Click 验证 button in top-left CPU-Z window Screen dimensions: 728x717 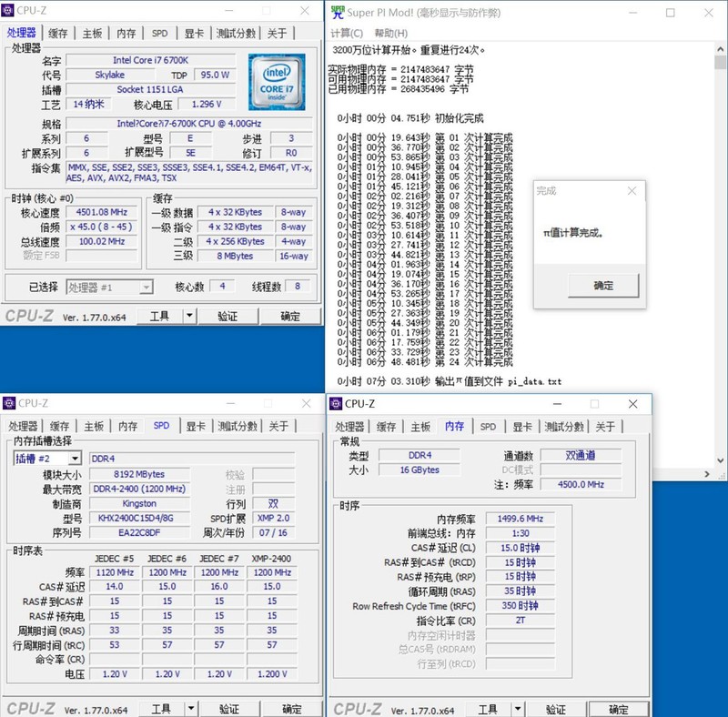click(x=227, y=317)
